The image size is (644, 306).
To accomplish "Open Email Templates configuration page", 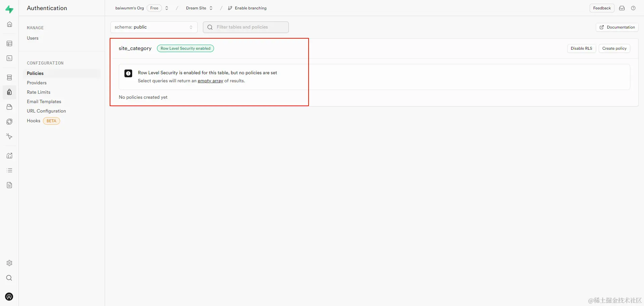I will 44,101.
